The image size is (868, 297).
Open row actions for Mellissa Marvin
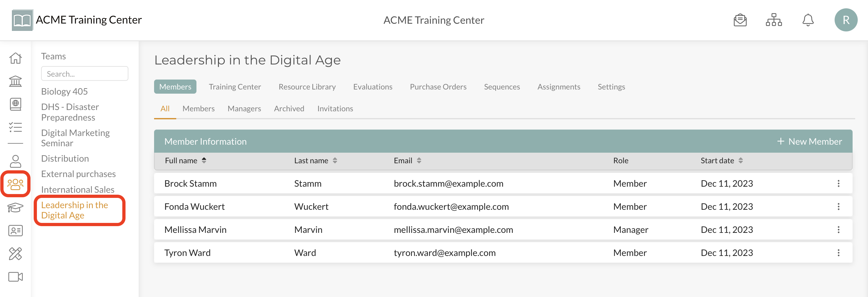838,230
